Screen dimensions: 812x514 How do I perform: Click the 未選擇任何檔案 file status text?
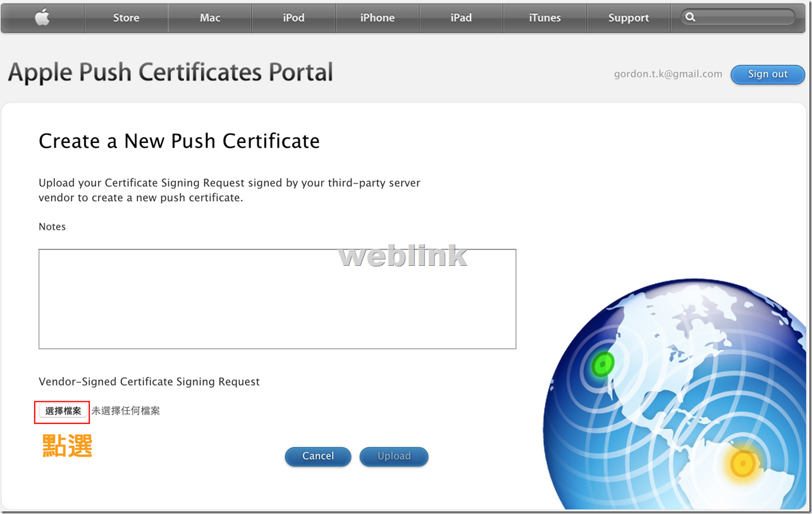126,411
